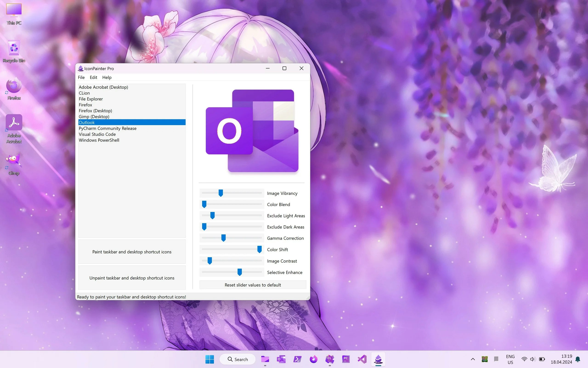Image resolution: width=588 pixels, height=368 pixels.
Task: Click Paint taskbar and desktop shortcut icons
Action: (132, 252)
